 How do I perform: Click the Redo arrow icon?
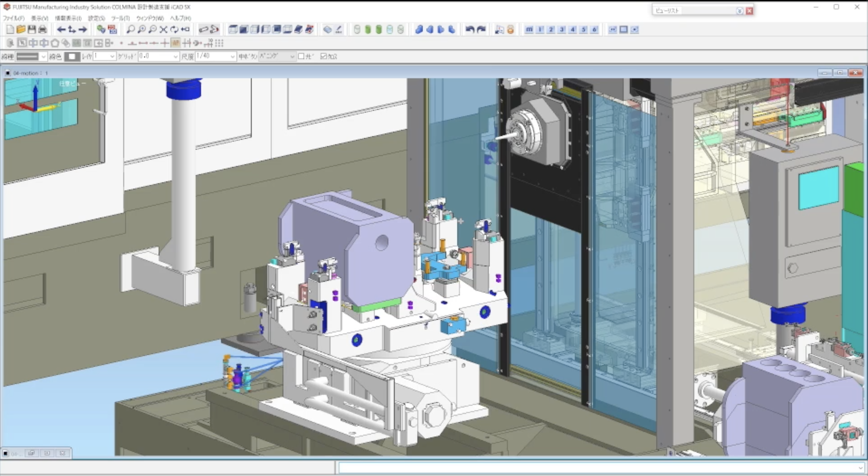(x=481, y=30)
